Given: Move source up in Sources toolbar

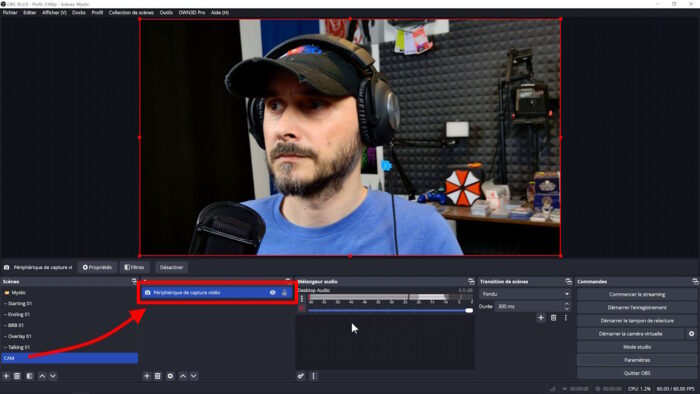Looking at the screenshot, I should (183, 376).
